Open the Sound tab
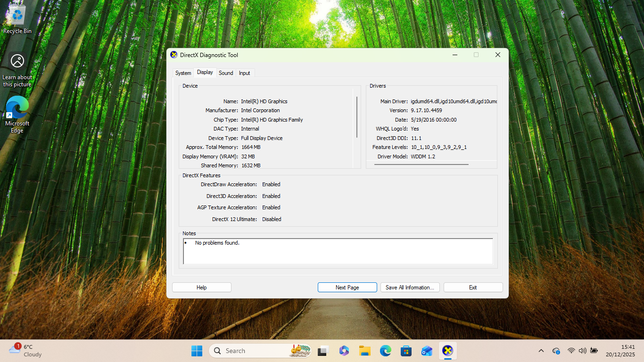This screenshot has height=362, width=644. point(226,73)
